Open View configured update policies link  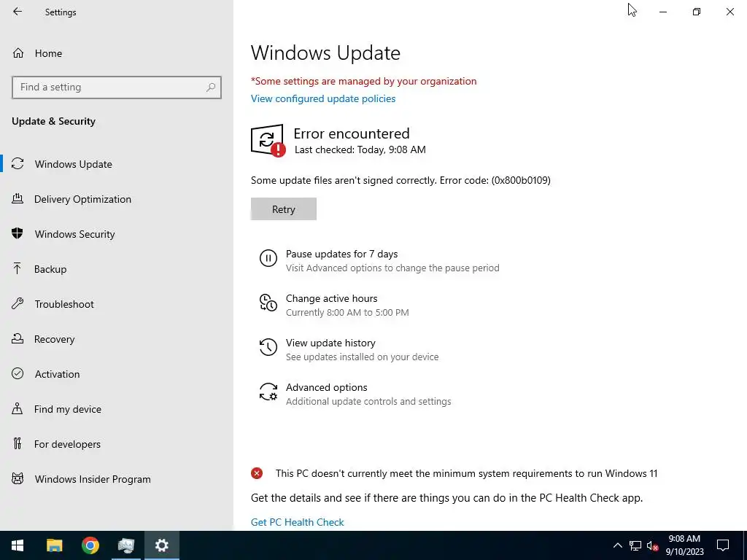coord(323,98)
